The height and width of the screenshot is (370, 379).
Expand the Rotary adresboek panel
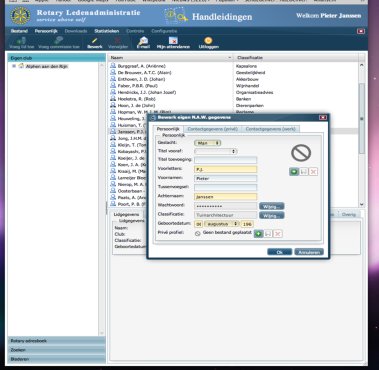tap(56, 341)
